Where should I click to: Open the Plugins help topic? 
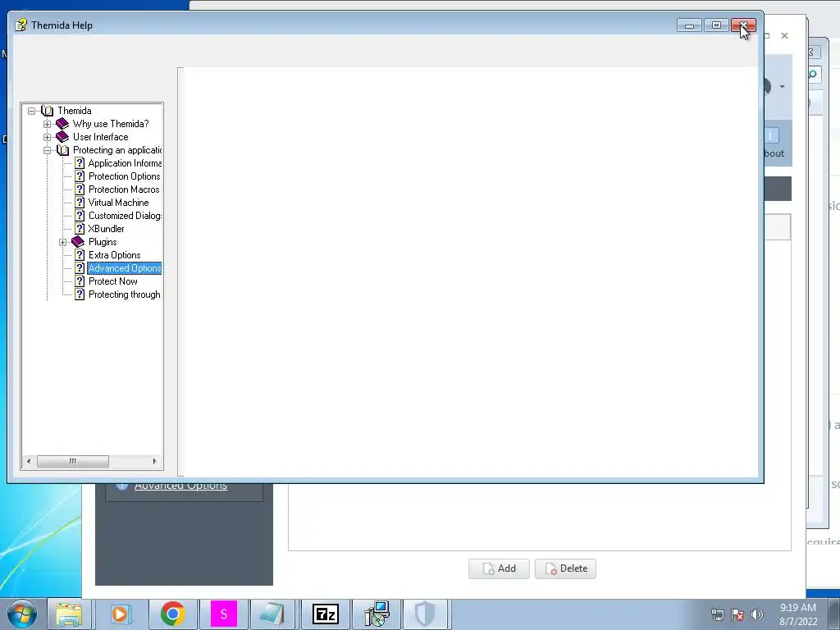point(103,242)
